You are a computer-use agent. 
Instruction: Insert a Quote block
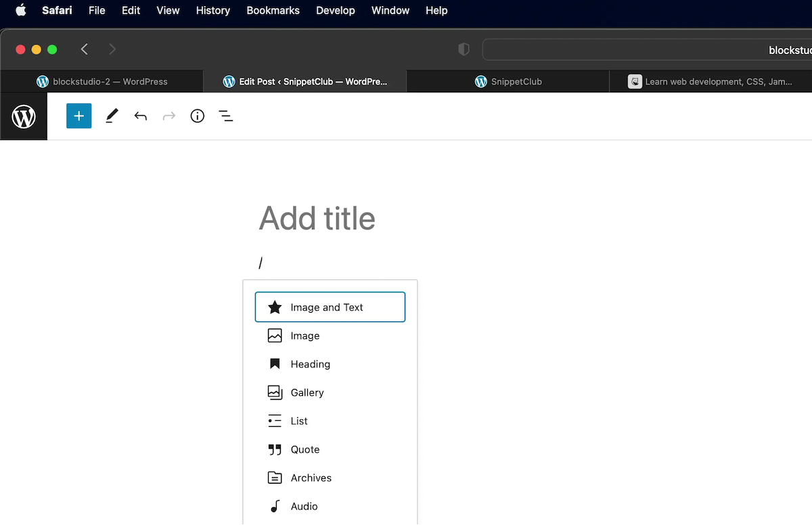tap(330, 449)
